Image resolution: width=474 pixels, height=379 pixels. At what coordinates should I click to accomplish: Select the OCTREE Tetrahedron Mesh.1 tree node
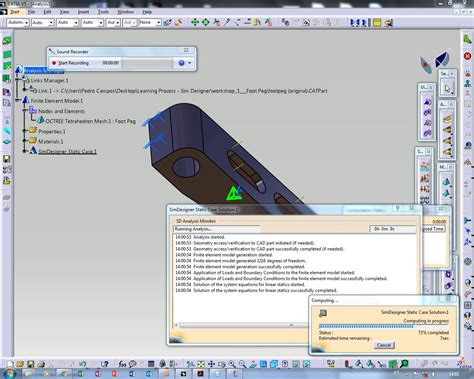point(90,121)
